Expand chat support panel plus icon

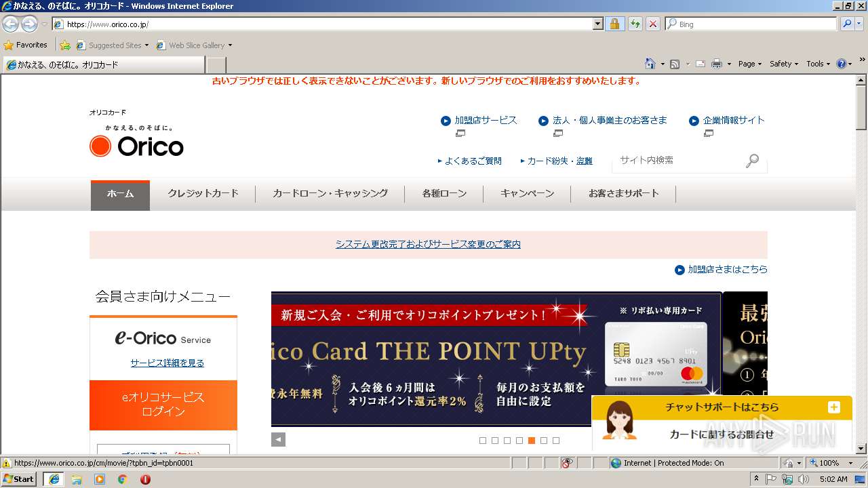[x=833, y=407]
